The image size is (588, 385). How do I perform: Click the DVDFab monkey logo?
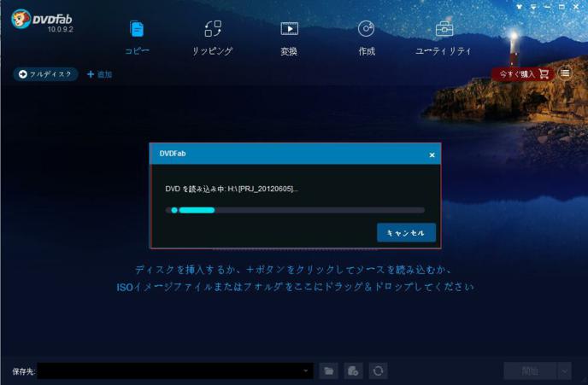pos(21,19)
